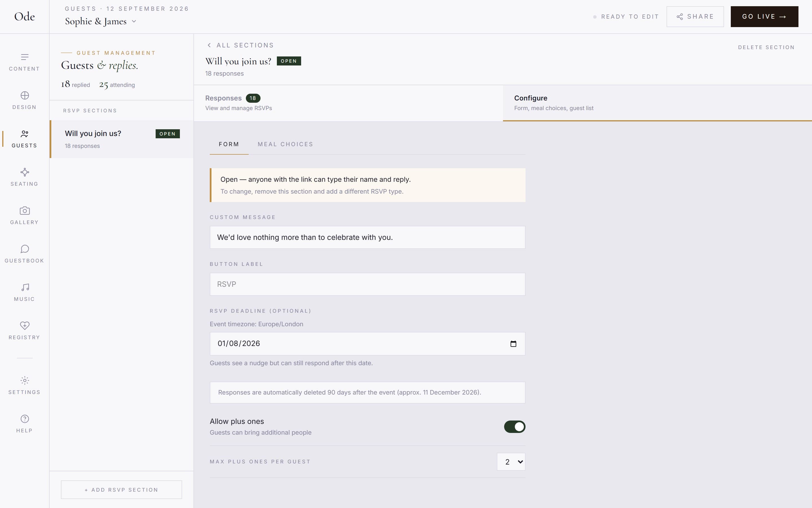Click Delete Section
812x508 pixels.
point(766,47)
